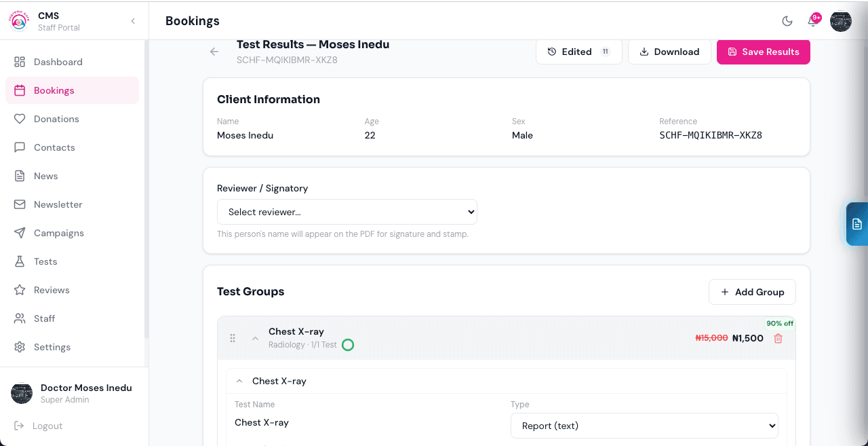The image size is (868, 446).
Task: Open the blue document side tab
Action: (x=857, y=223)
